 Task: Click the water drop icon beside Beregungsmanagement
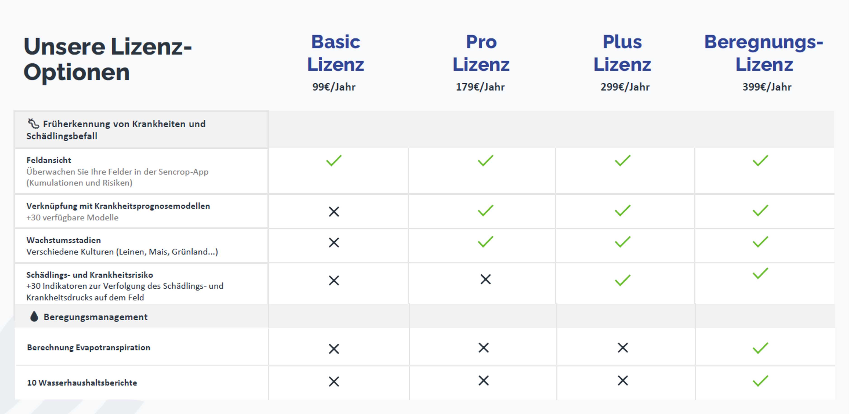click(34, 316)
